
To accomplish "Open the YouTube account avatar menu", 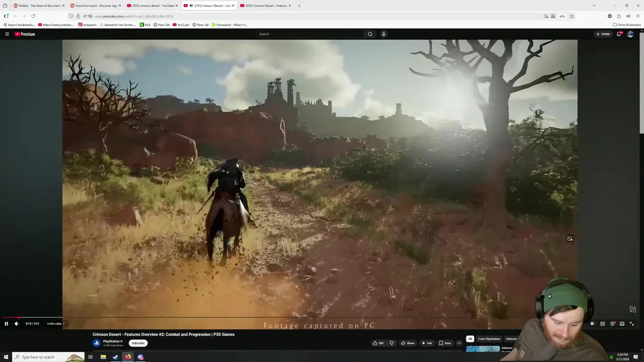I will [x=630, y=34].
